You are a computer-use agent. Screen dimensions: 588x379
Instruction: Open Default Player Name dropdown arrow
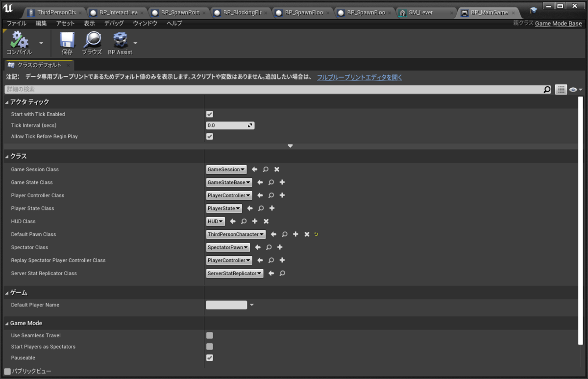pyautogui.click(x=252, y=305)
